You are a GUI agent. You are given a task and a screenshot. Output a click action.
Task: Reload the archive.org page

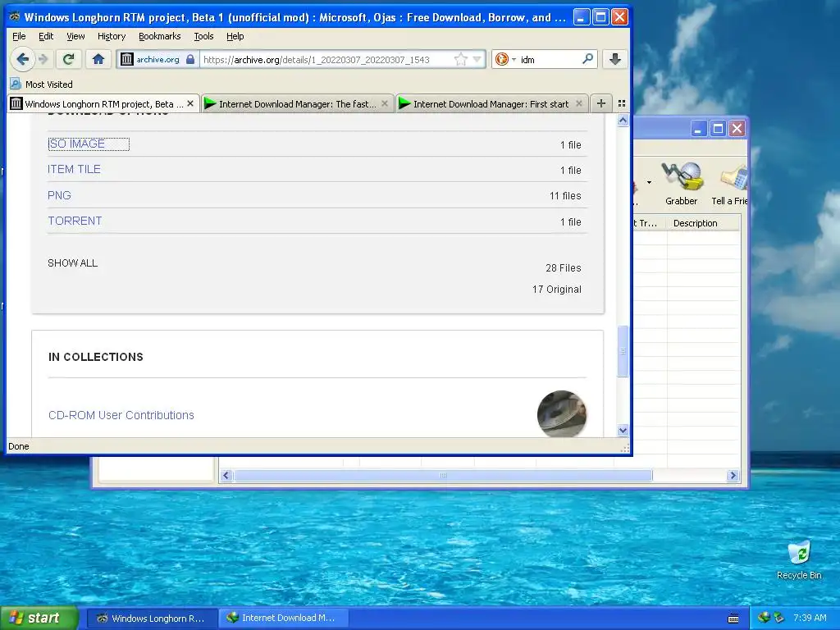click(x=68, y=59)
